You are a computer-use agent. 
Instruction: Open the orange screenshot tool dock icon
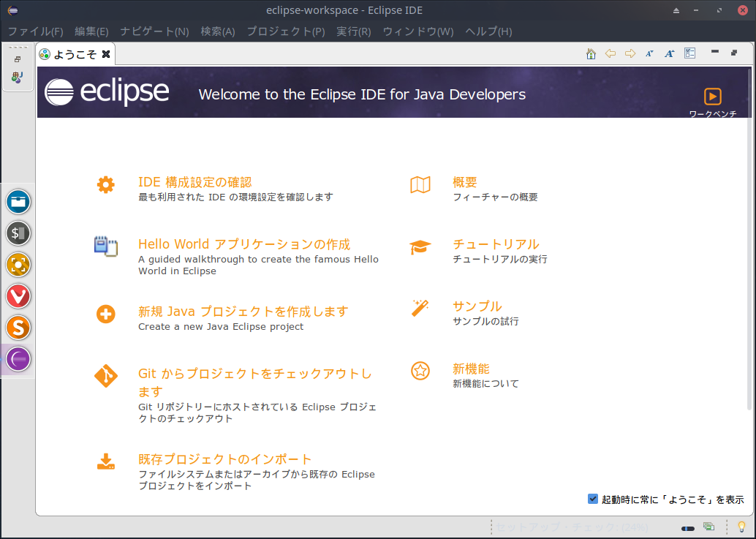[x=18, y=265]
